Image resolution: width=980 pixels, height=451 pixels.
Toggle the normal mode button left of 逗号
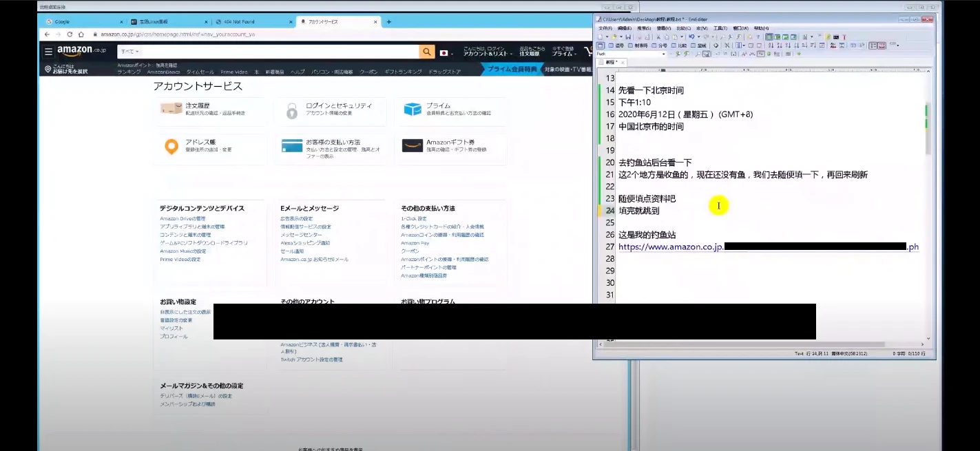(x=601, y=45)
